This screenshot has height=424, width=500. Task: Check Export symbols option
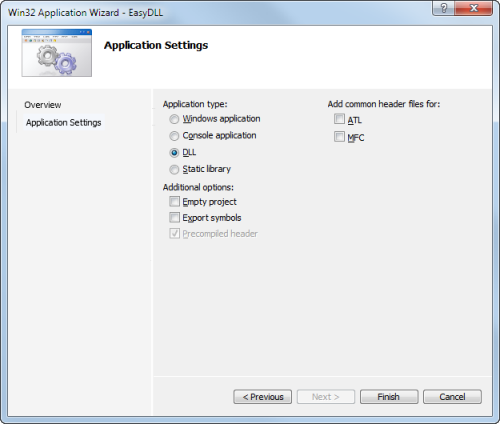click(174, 218)
